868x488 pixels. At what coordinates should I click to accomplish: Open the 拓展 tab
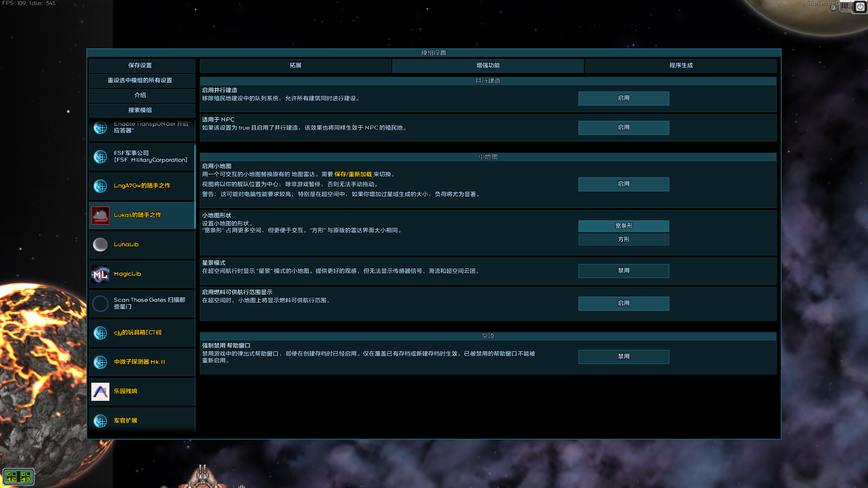click(x=296, y=66)
